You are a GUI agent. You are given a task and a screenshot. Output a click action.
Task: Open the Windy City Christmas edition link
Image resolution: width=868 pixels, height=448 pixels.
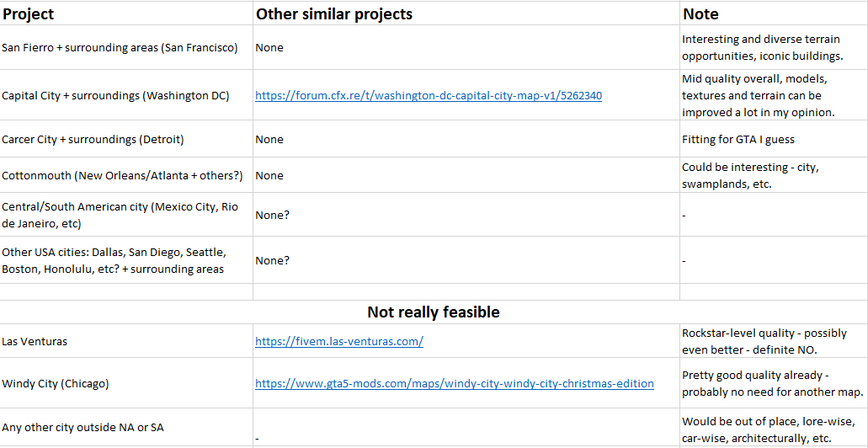coord(455,383)
